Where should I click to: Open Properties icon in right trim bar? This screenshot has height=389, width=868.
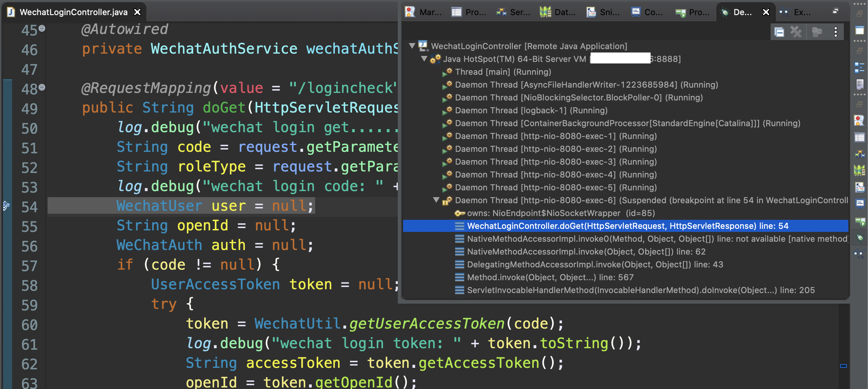click(860, 137)
